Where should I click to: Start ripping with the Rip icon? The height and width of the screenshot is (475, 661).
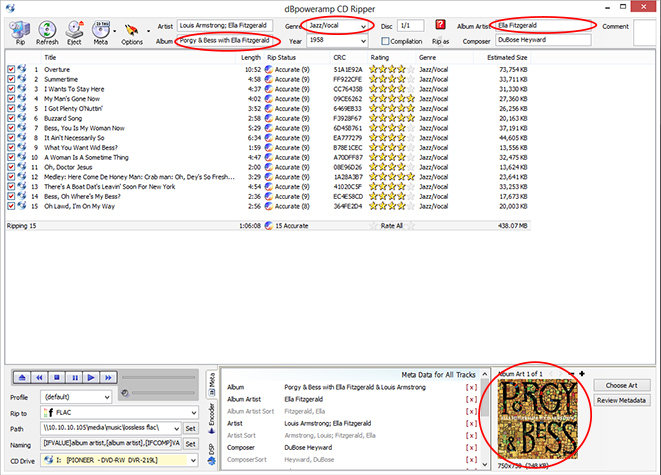[x=20, y=33]
